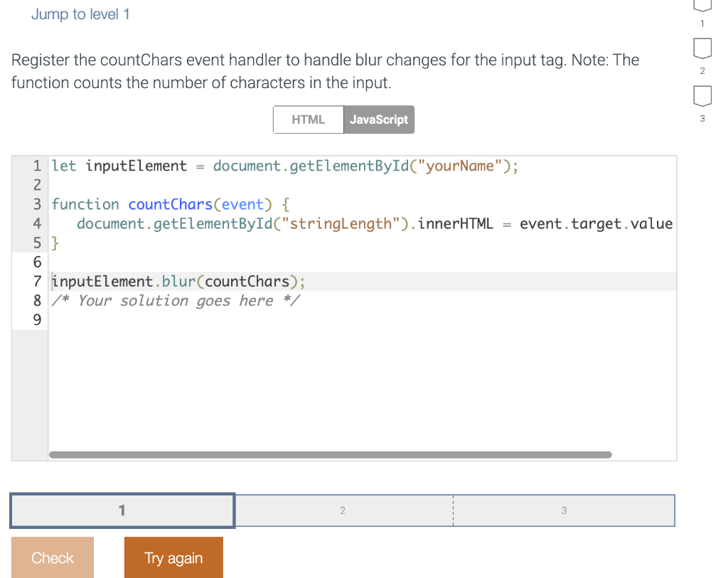The height and width of the screenshot is (578, 728).
Task: Click the countChars function name on line 3
Action: point(170,204)
